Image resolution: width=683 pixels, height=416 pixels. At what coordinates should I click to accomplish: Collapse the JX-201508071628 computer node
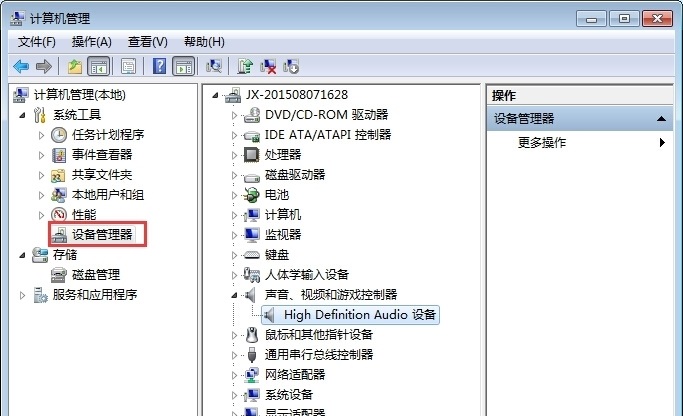[215, 95]
